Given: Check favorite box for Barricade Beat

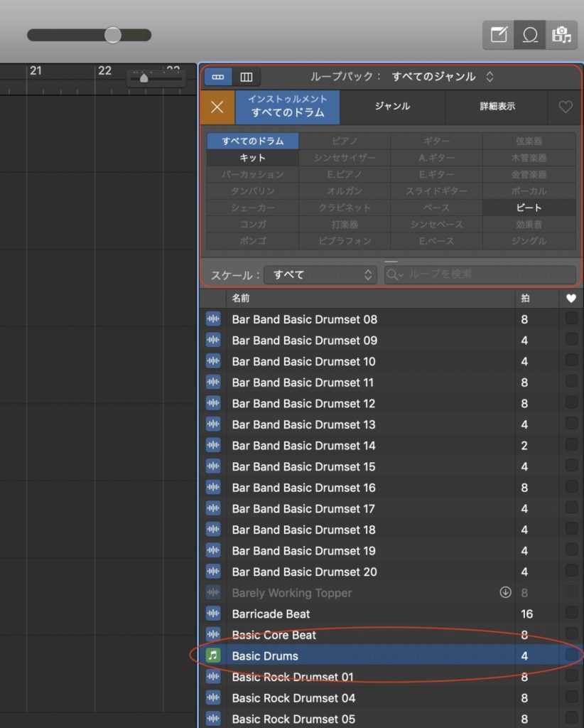Looking at the screenshot, I should 571,614.
